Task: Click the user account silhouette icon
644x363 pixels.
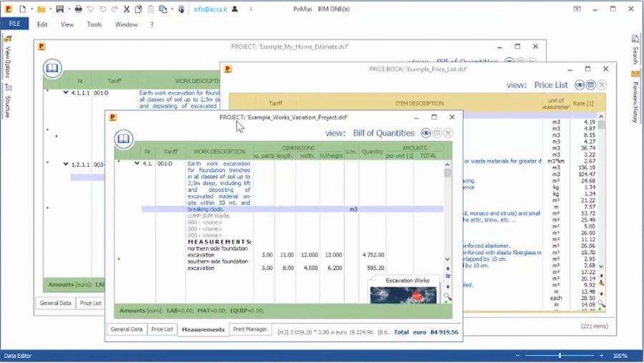Action: [x=235, y=9]
